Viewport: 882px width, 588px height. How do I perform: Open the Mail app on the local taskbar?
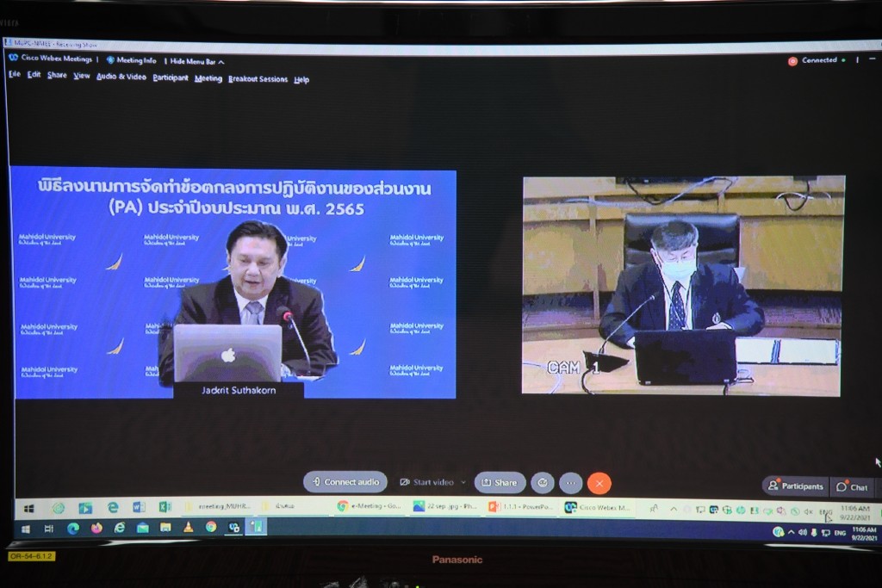[x=142, y=527]
